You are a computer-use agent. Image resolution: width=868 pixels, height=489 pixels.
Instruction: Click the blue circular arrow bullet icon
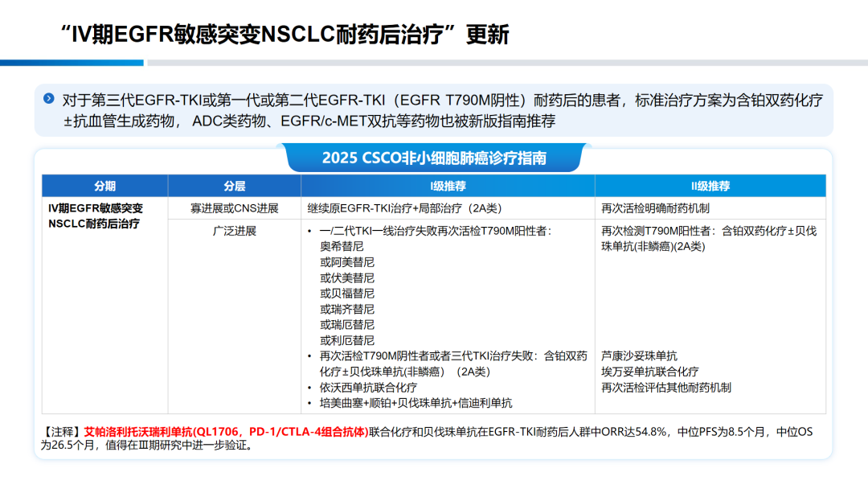click(x=49, y=99)
